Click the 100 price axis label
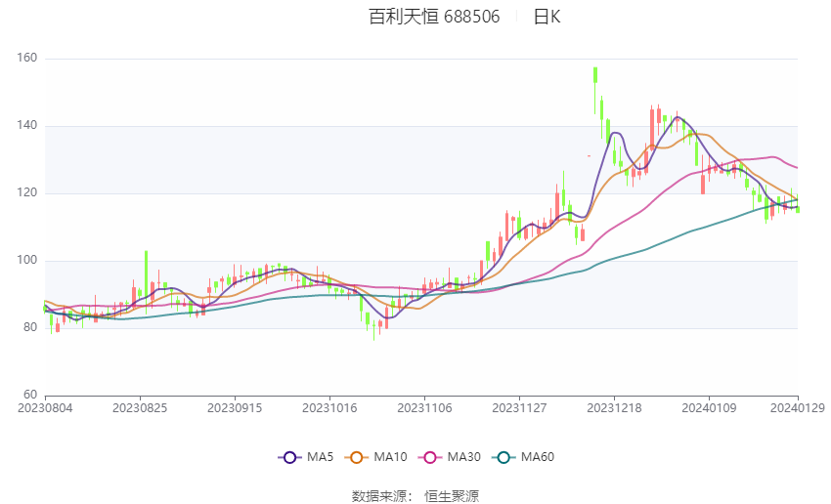831x504 pixels. pyautogui.click(x=27, y=260)
